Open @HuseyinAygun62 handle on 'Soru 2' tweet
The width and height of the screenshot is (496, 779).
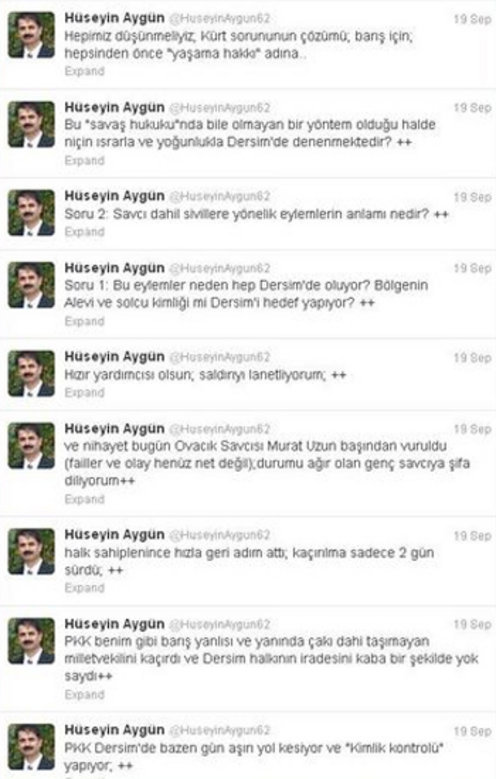(220, 197)
